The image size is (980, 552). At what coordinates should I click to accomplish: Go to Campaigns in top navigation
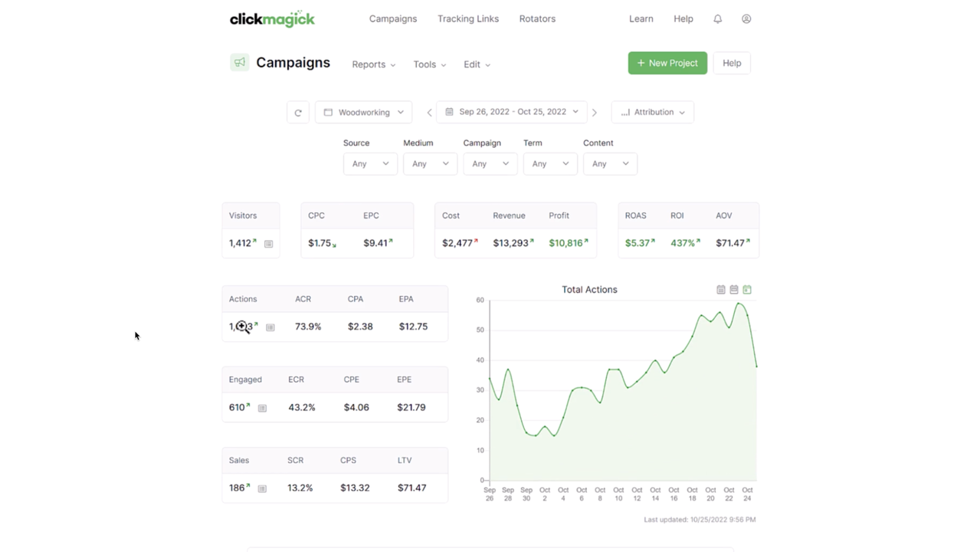point(393,19)
